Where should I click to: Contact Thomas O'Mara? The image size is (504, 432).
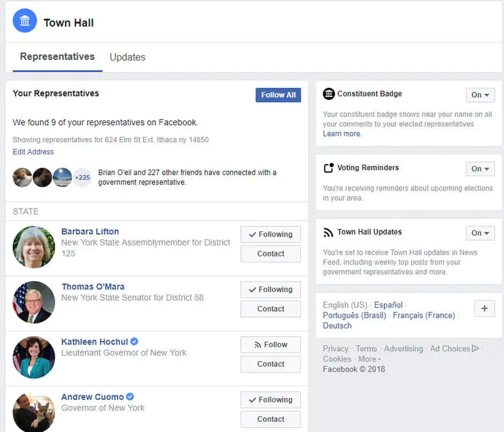point(270,309)
